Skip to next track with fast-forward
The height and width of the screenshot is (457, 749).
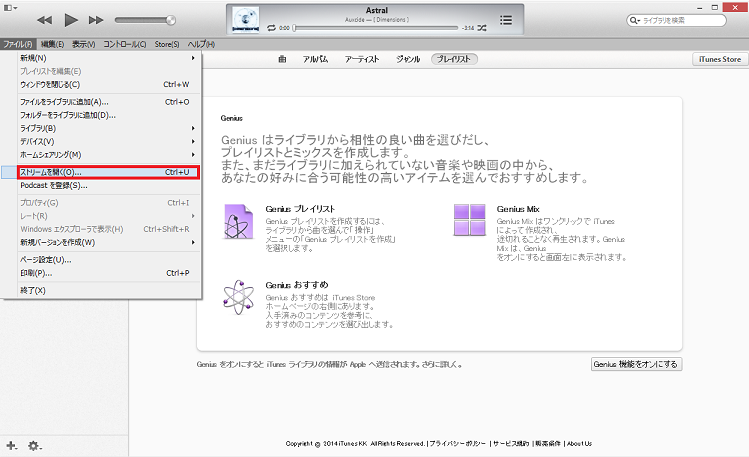tap(96, 20)
